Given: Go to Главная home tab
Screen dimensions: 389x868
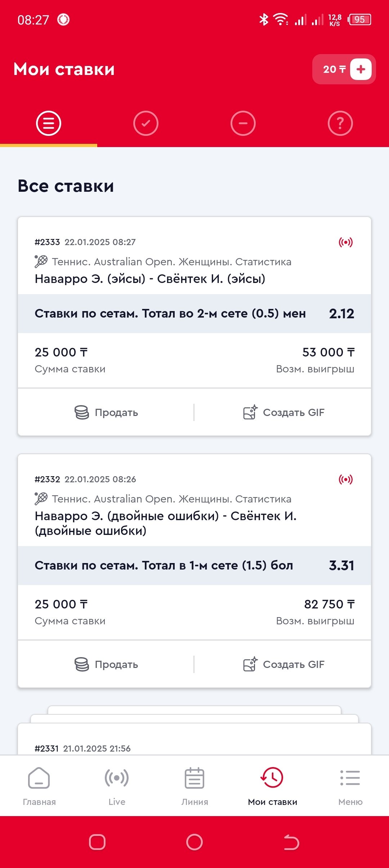Looking at the screenshot, I should click(39, 786).
